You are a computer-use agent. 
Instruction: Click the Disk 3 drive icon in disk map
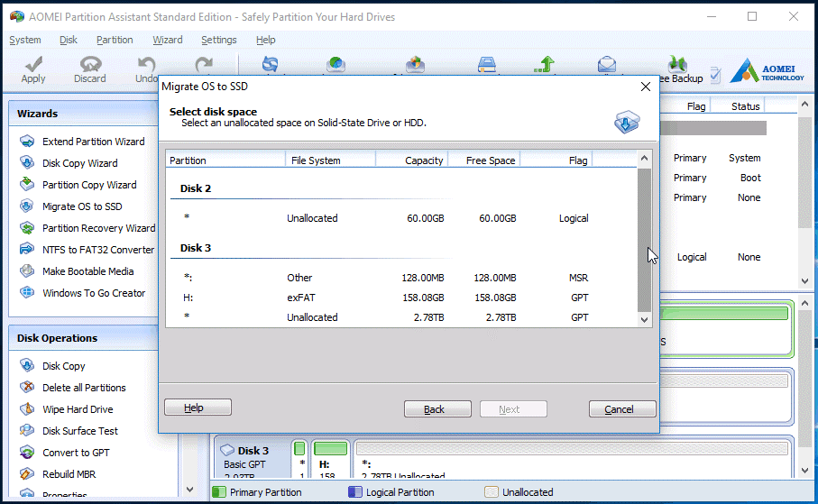[227, 450]
